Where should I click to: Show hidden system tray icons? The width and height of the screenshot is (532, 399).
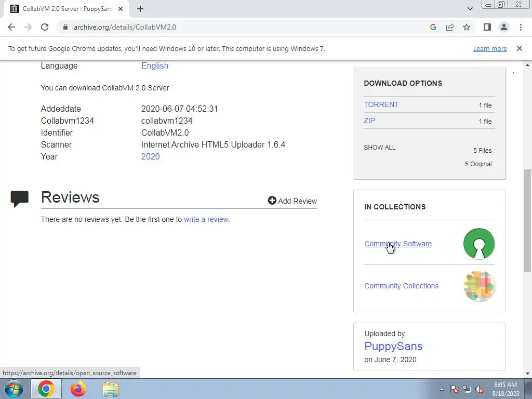point(442,389)
